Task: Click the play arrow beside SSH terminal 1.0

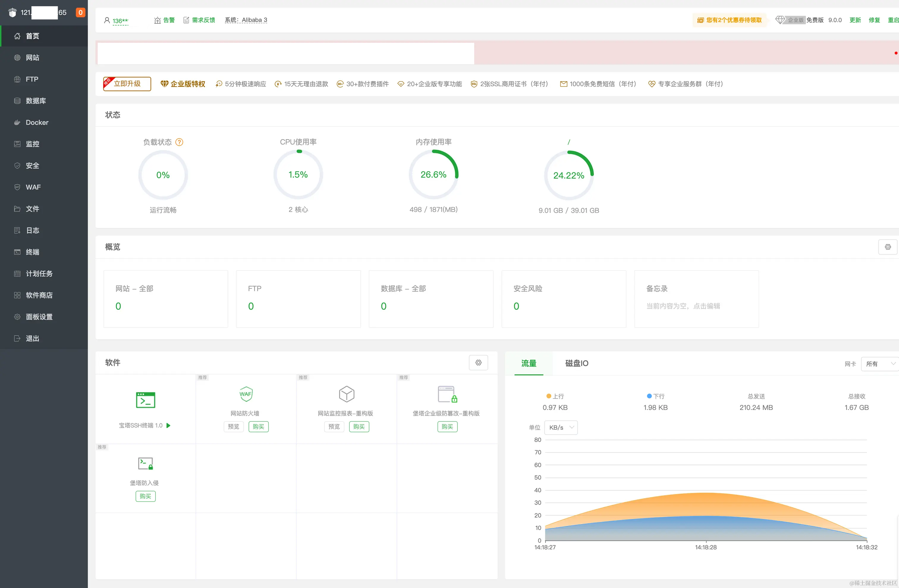Action: (x=169, y=425)
